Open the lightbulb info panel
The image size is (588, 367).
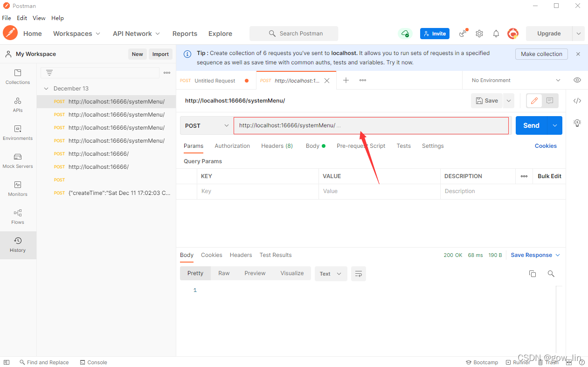(x=577, y=123)
